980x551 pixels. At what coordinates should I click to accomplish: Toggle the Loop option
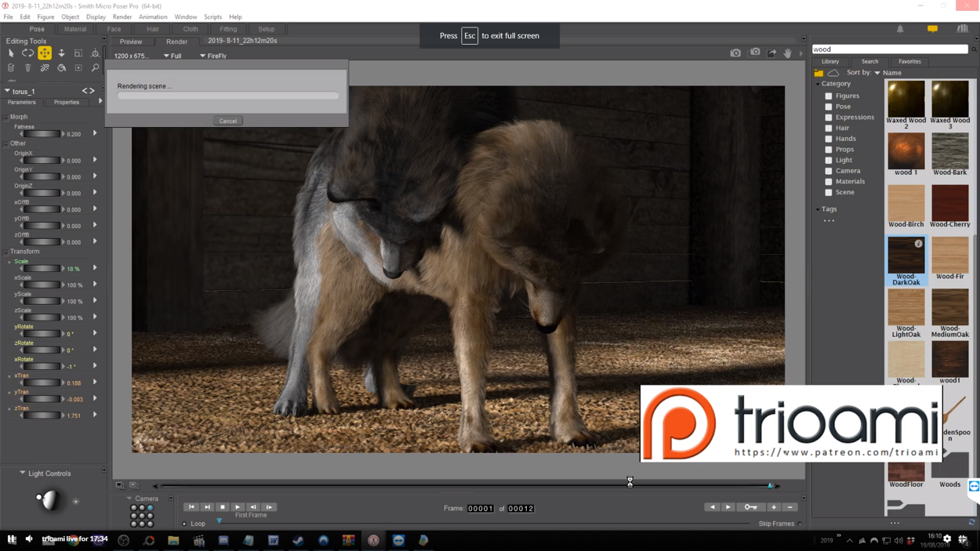tap(185, 524)
